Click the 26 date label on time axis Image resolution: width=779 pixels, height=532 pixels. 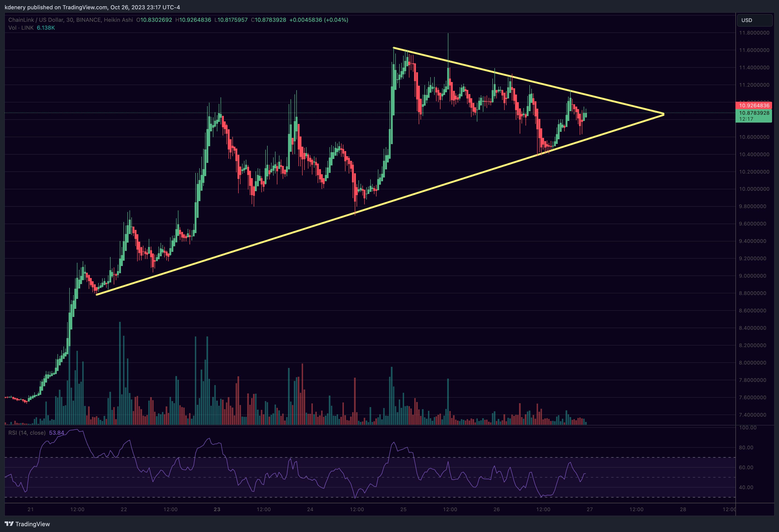point(496,509)
